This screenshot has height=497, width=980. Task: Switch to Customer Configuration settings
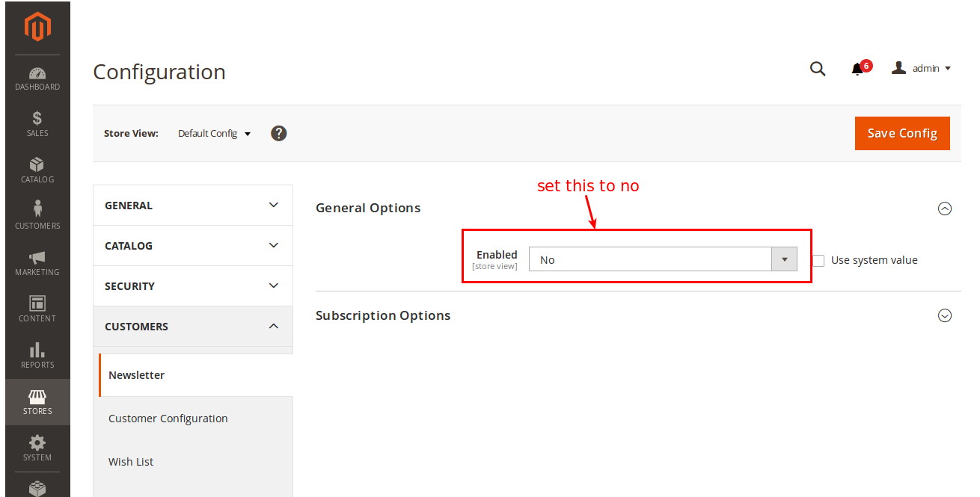click(168, 418)
